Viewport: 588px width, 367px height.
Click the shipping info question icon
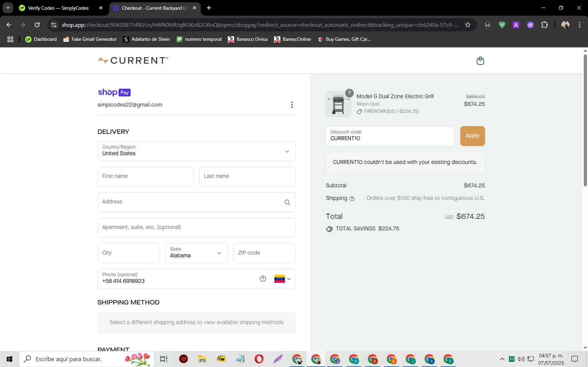coord(352,199)
